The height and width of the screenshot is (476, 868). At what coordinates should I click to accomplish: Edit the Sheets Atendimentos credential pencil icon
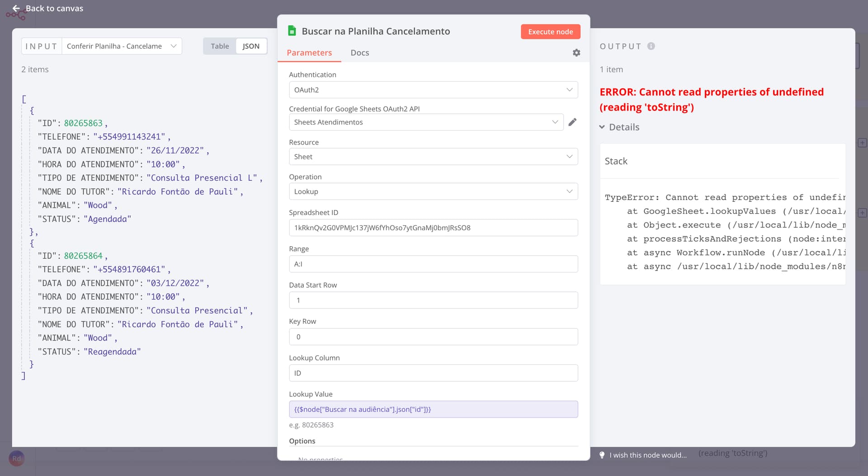coord(572,122)
